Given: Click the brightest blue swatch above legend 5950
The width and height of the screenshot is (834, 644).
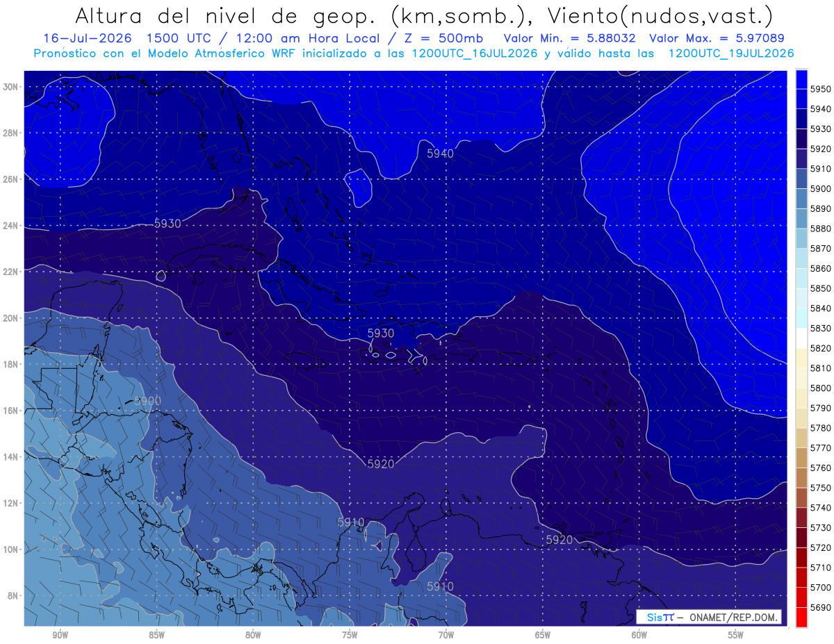Looking at the screenshot, I should point(801,79).
